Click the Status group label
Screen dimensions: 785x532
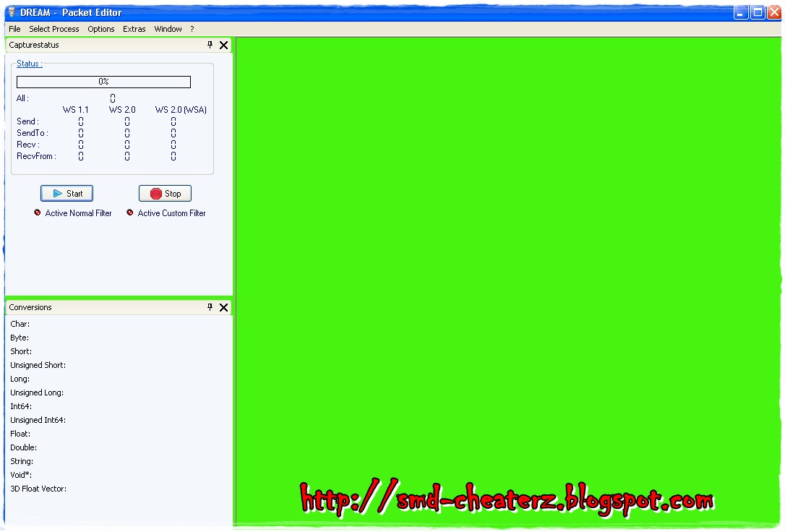pos(29,64)
